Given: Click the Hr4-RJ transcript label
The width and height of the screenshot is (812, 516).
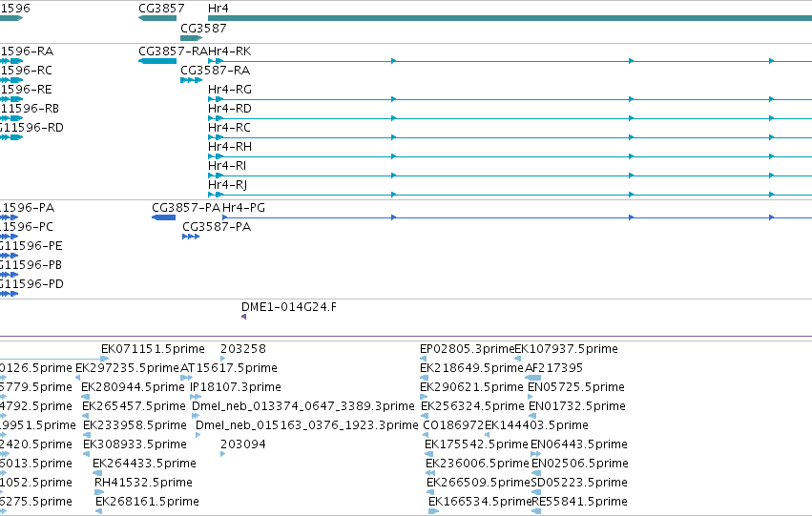Looking at the screenshot, I should click(x=227, y=185).
